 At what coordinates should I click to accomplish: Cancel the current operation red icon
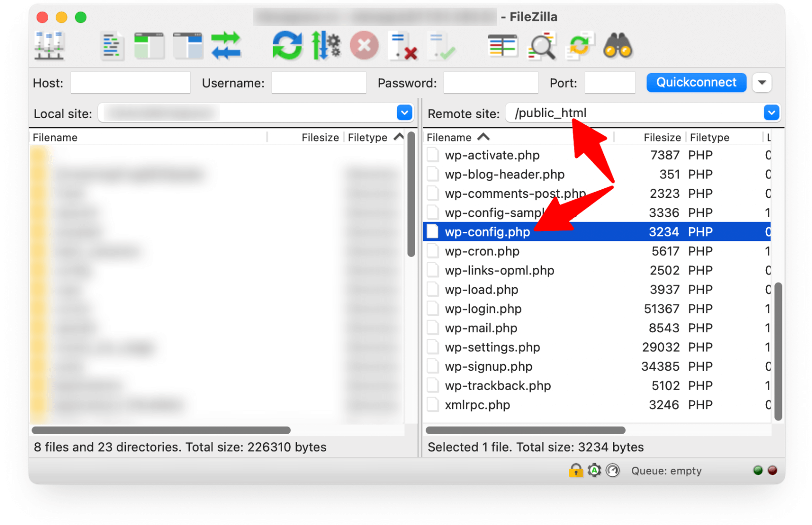pos(364,46)
